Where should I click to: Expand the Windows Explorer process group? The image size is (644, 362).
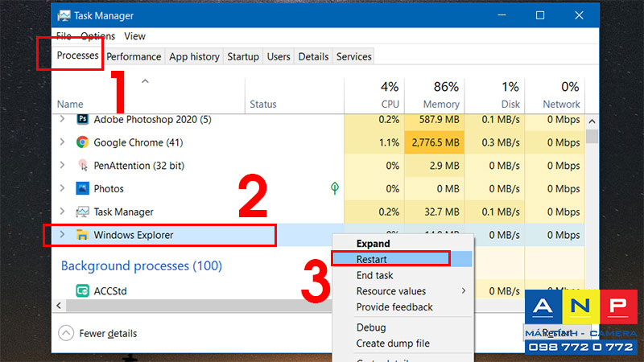tap(62, 234)
